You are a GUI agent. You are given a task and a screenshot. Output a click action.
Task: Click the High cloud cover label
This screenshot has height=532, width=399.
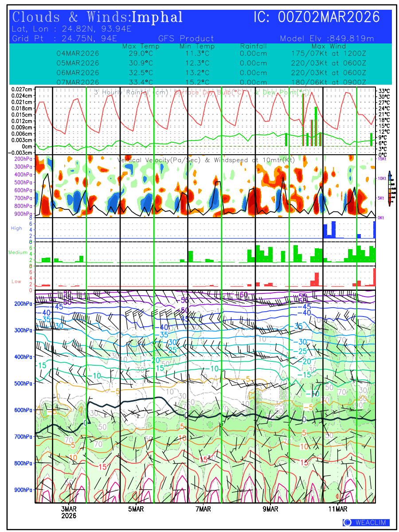[x=16, y=228]
